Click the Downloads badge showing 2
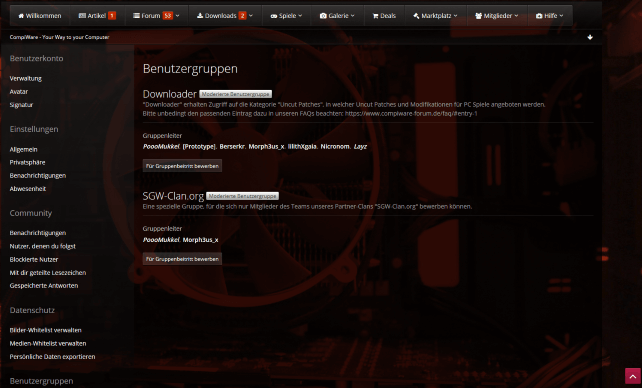The height and width of the screenshot is (388, 642). click(x=242, y=16)
